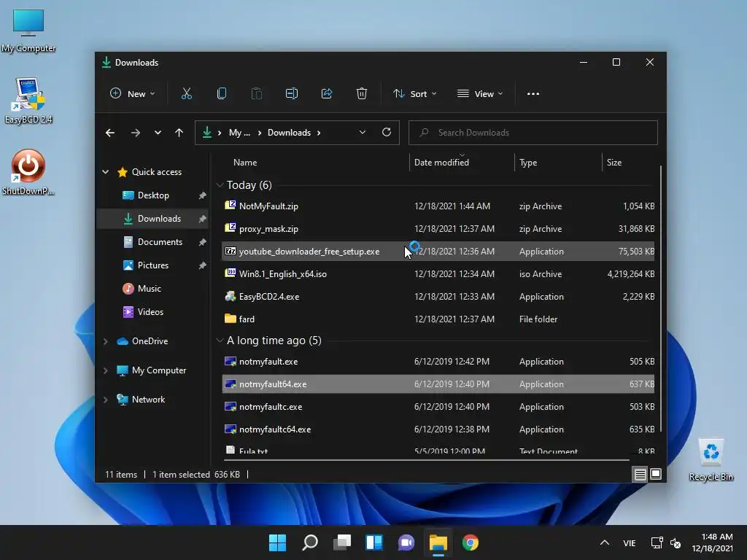The height and width of the screenshot is (560, 747).
Task: Click the horizontal scrollbar under file list
Action: coord(426,460)
